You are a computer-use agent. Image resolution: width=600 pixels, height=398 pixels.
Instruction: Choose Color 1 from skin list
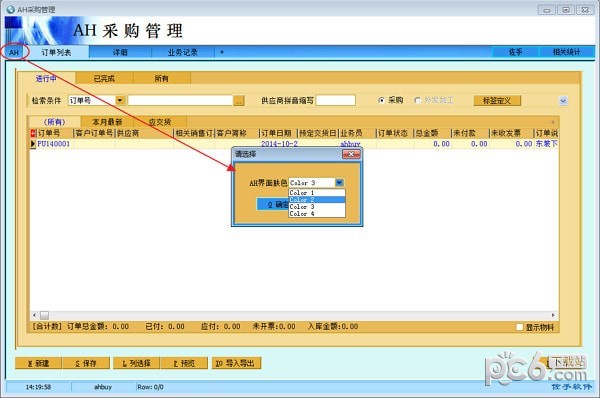coord(316,192)
